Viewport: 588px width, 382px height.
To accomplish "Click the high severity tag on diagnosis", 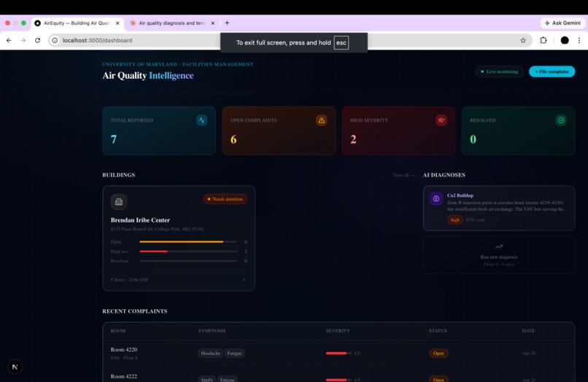I will pyautogui.click(x=455, y=220).
